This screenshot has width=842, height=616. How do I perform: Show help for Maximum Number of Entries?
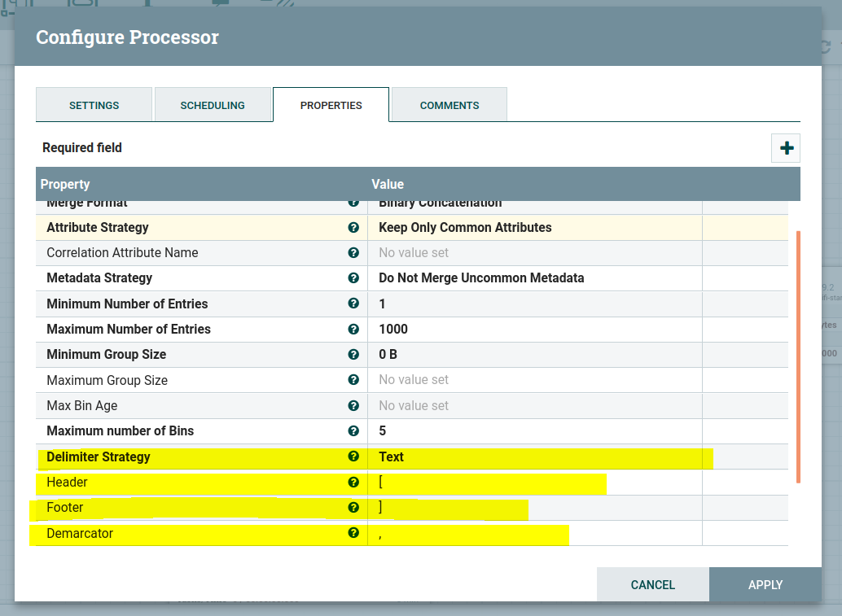353,330
